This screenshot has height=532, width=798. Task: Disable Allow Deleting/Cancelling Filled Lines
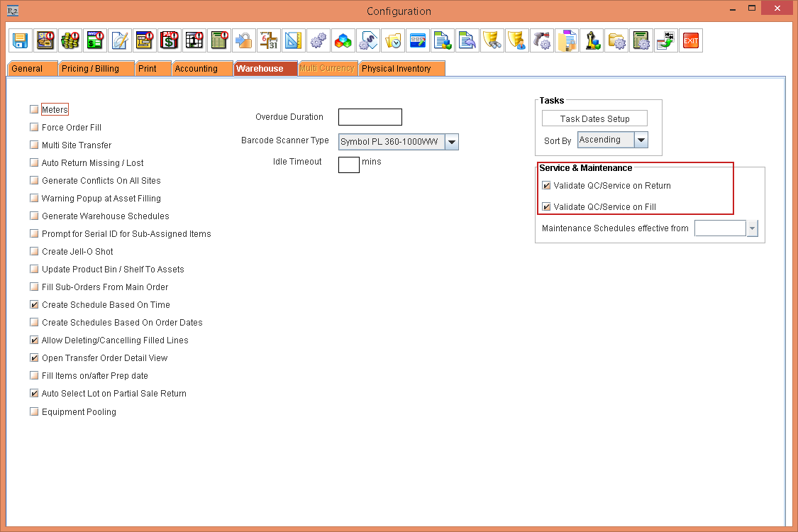(34, 340)
